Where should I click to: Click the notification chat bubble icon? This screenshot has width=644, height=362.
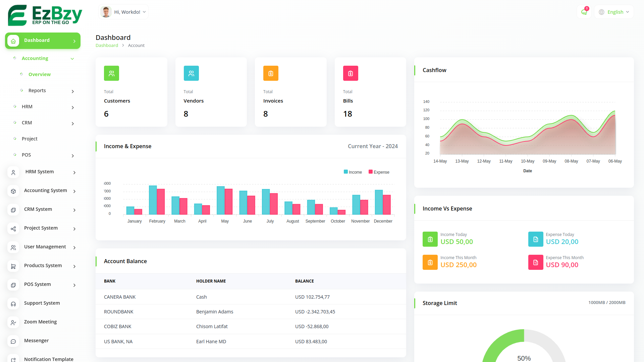point(584,12)
